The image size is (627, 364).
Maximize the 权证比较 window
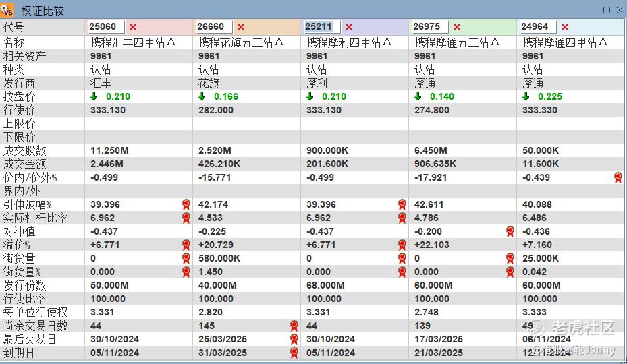pos(607,10)
